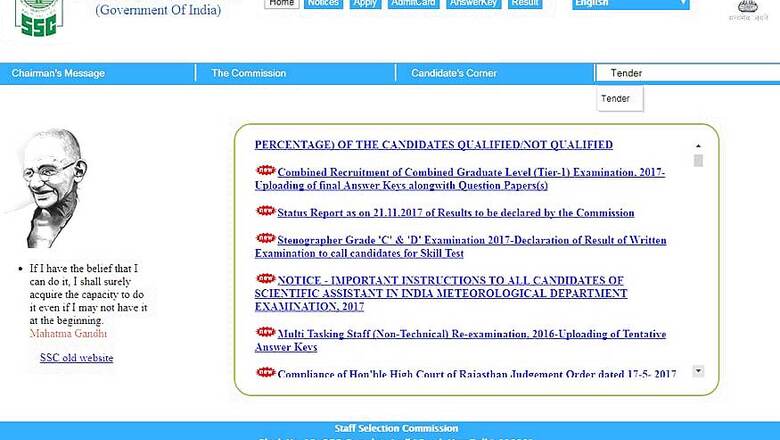
Task: Open Scientific Assistant IMD examination notice
Action: [441, 293]
